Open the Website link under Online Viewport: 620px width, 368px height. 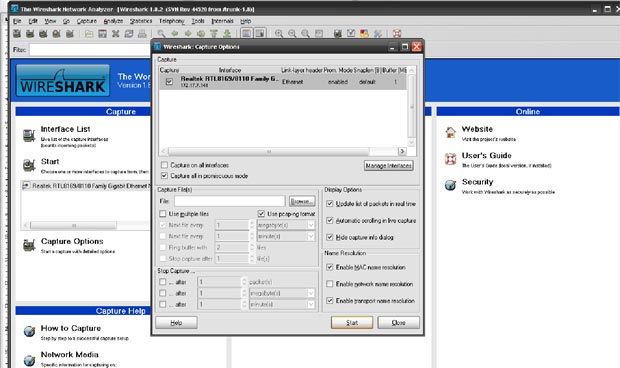click(477, 129)
